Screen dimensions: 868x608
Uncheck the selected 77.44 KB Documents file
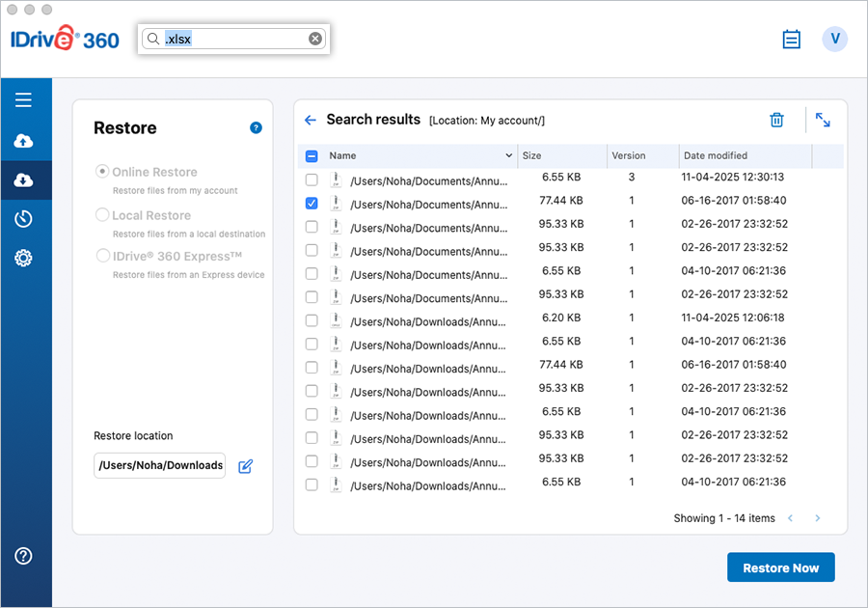point(312,204)
